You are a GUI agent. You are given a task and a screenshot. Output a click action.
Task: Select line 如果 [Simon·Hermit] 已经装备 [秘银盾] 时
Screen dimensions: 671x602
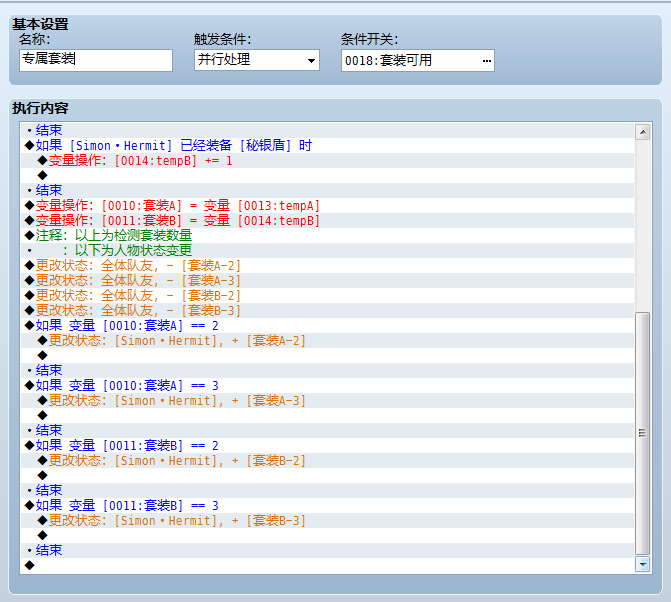click(327, 145)
